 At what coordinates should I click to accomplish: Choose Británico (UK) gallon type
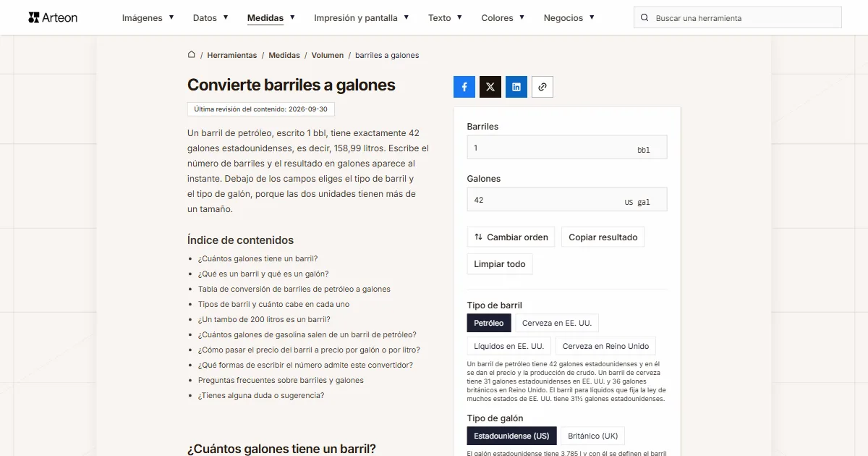pyautogui.click(x=593, y=436)
